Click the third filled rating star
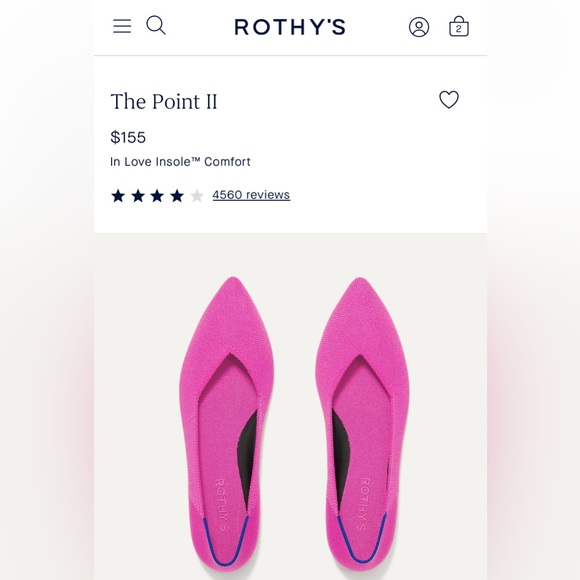 (157, 196)
